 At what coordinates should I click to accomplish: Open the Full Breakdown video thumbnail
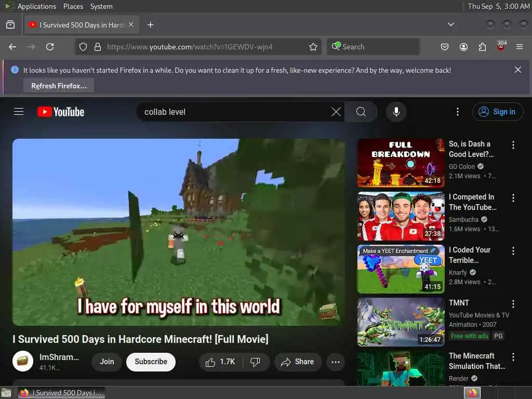[x=401, y=163]
